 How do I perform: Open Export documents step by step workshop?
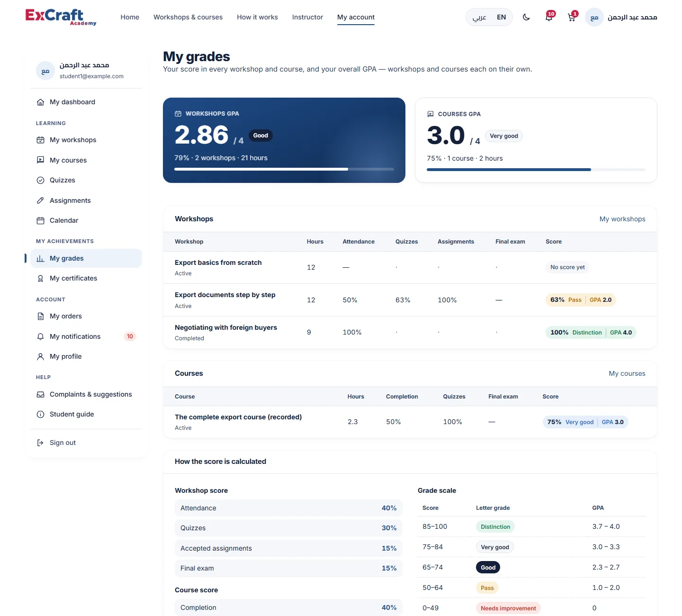tap(225, 295)
